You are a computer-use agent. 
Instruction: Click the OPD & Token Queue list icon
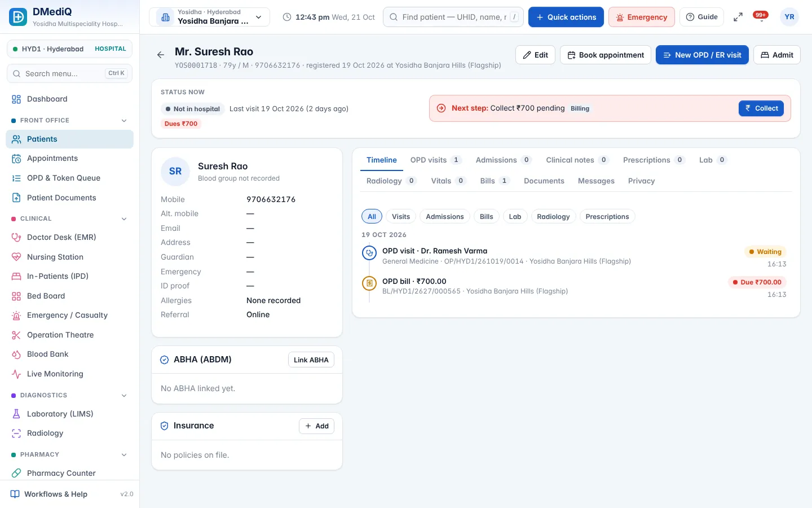coord(16,178)
